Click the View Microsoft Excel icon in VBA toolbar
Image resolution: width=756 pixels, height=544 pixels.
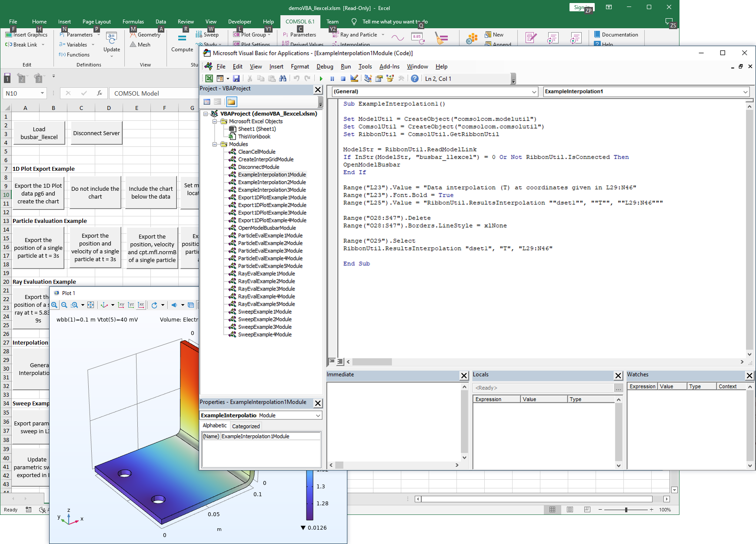coord(209,79)
